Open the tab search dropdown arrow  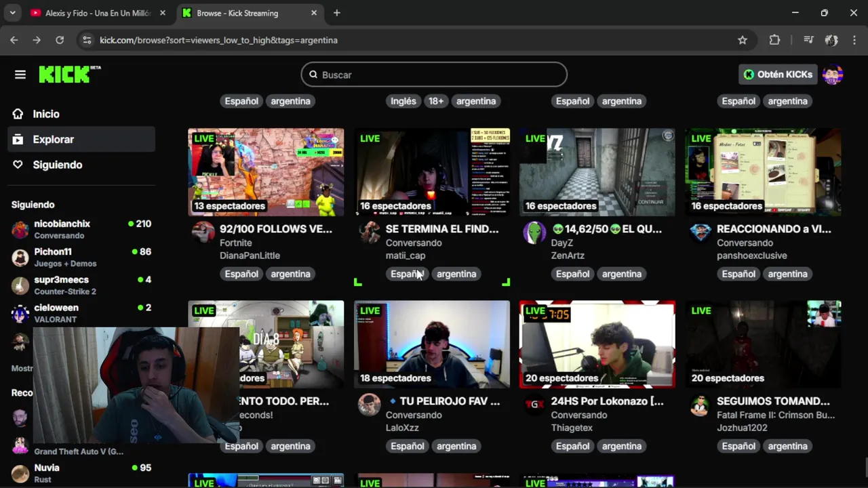coord(12,13)
